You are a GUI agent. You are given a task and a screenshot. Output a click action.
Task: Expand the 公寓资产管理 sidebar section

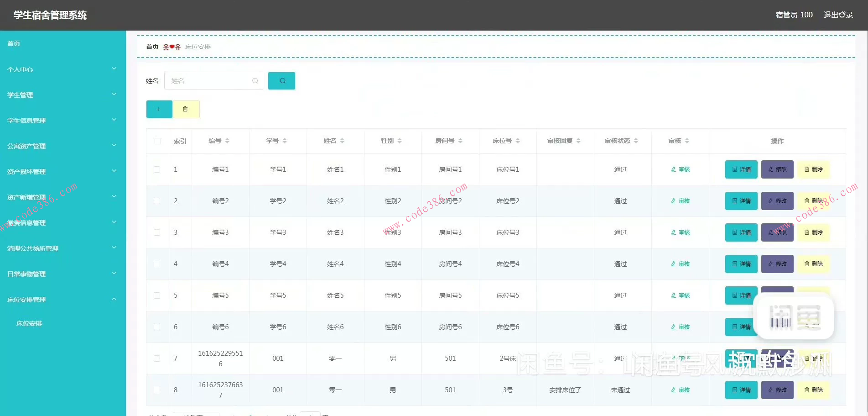point(62,146)
